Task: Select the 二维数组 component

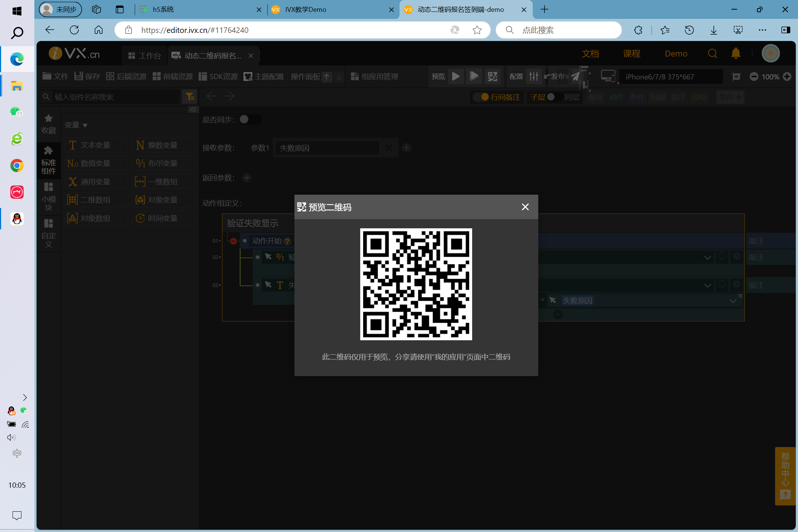Action: (x=96, y=200)
